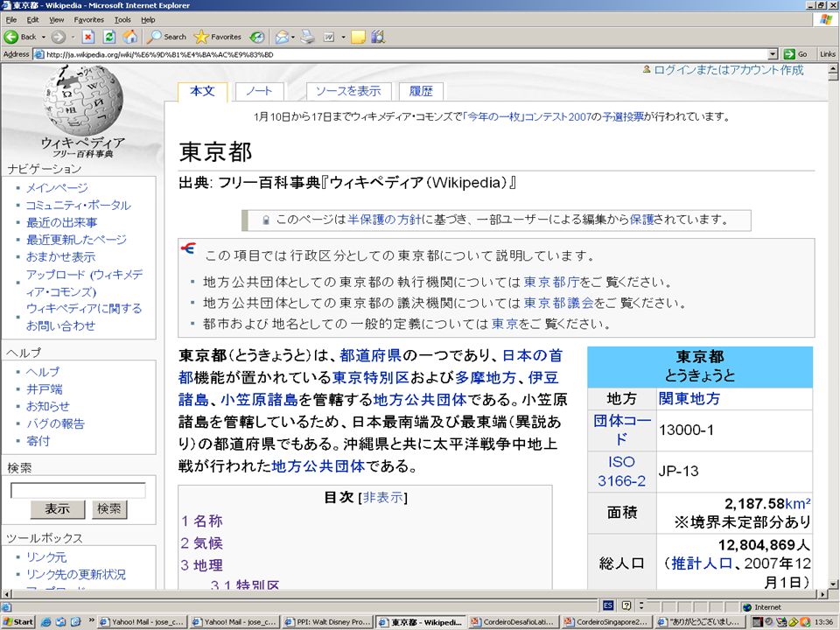Switch to CordeiroSingapore2 taskbar window

pyautogui.click(x=606, y=622)
